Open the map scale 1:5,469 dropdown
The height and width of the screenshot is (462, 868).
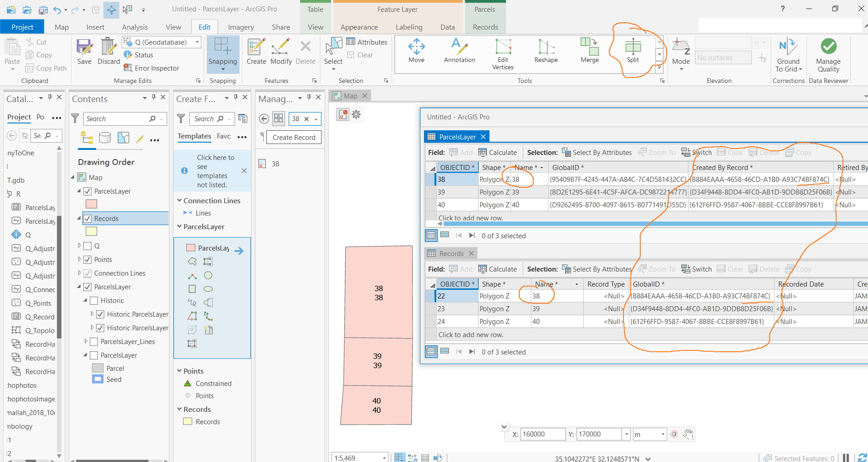click(x=384, y=458)
